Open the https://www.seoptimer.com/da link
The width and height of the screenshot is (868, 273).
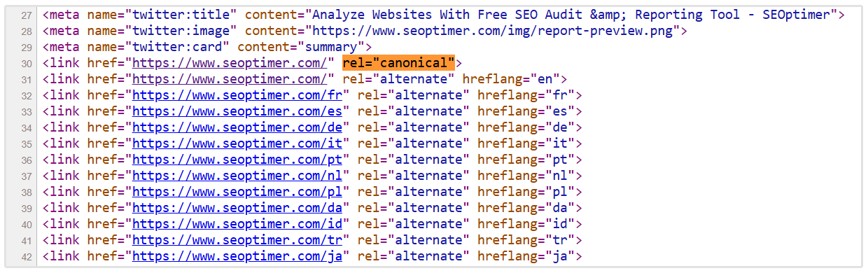click(x=237, y=207)
